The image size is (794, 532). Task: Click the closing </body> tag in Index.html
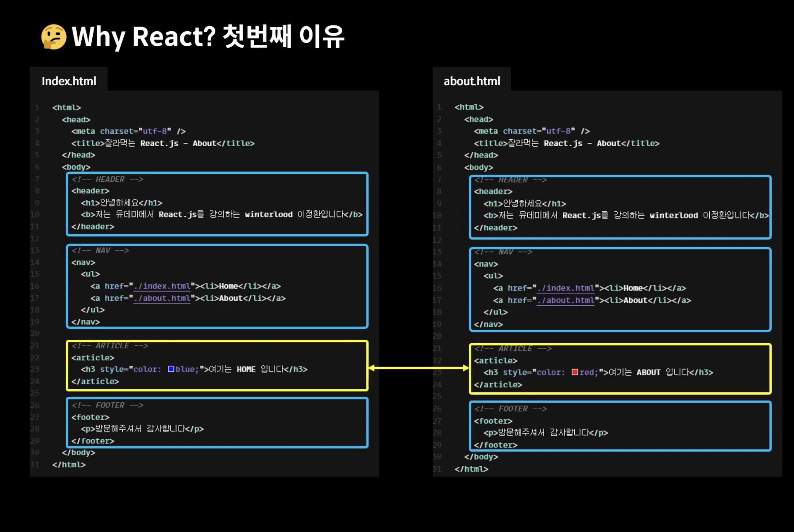coord(78,453)
